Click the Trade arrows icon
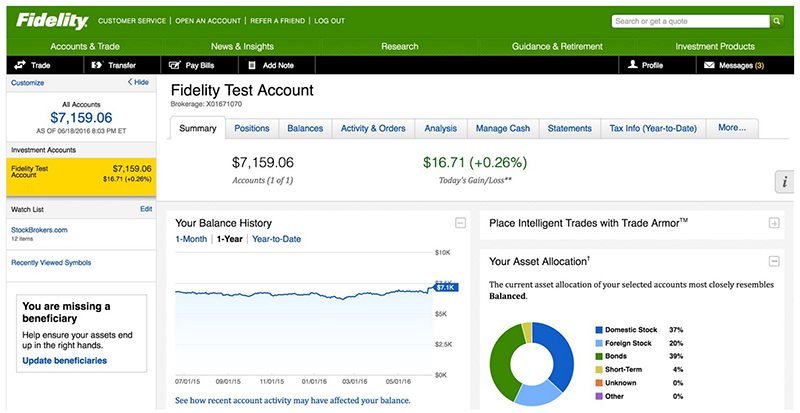The image size is (800, 413). (x=20, y=65)
